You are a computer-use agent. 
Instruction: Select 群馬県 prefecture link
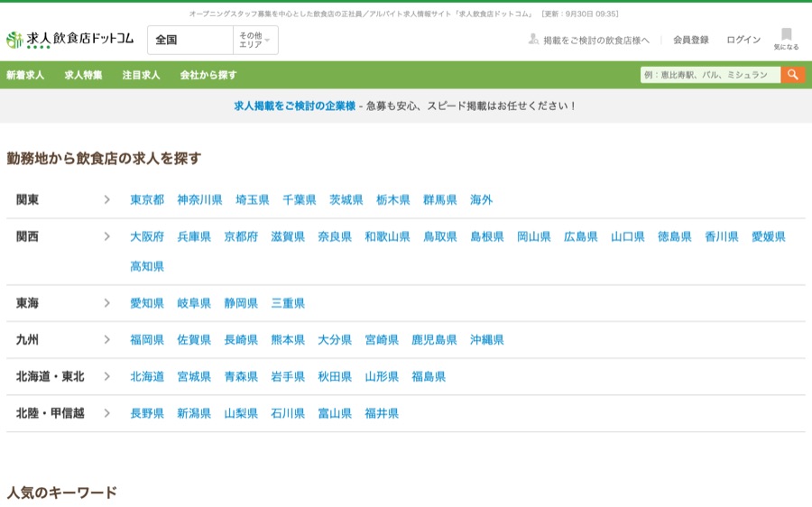440,200
